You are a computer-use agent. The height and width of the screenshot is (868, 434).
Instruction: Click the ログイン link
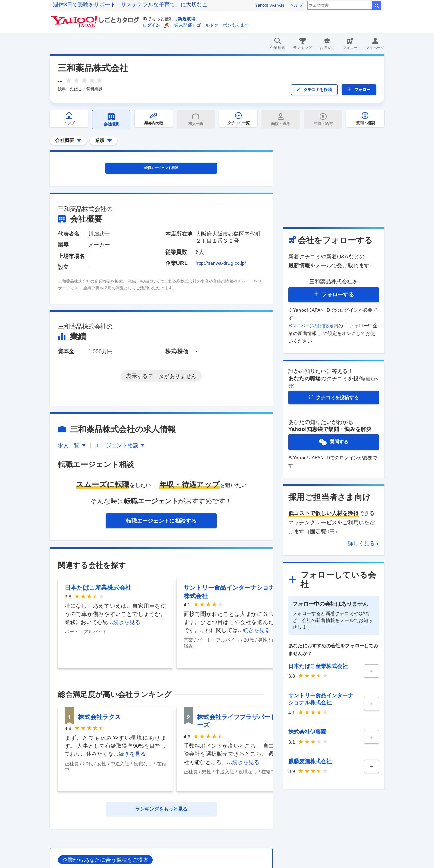pyautogui.click(x=151, y=25)
